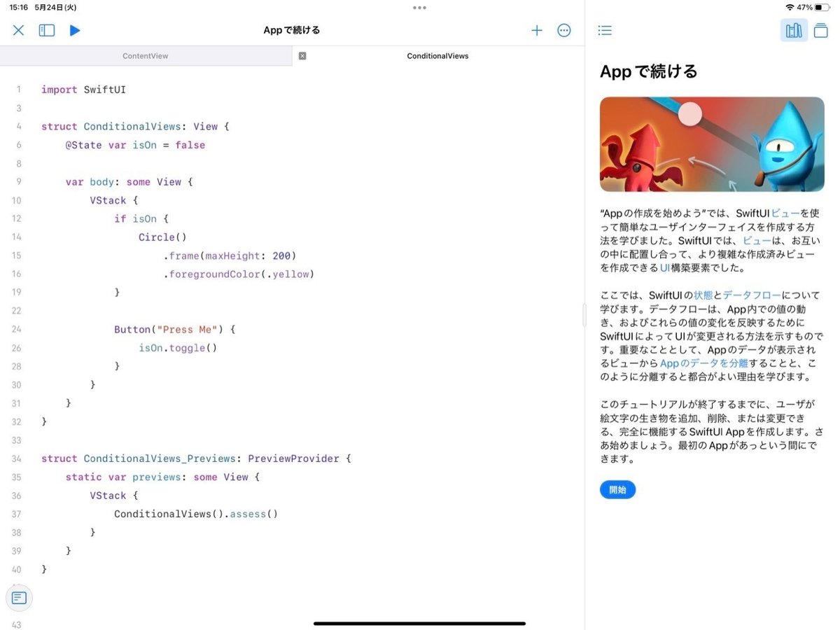This screenshot has width=840, height=630.
Task: Select the ConditionalViews tab
Action: click(x=438, y=56)
